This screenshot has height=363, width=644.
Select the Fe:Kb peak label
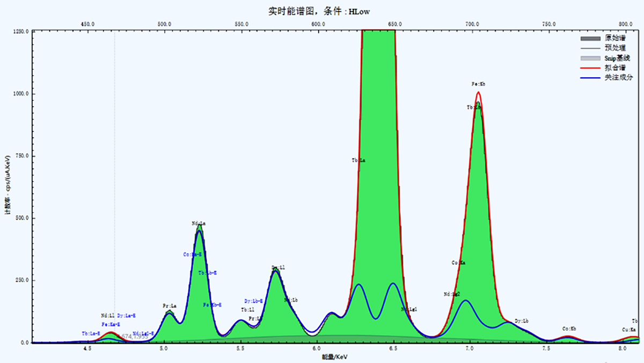[479, 84]
